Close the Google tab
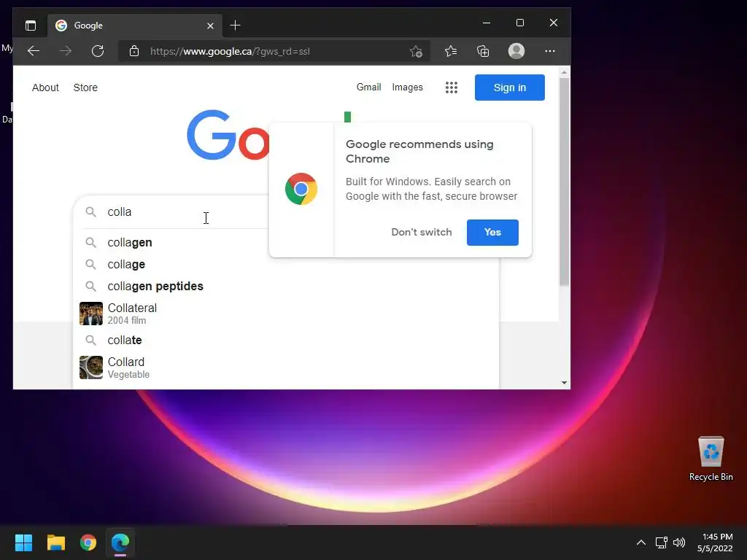 coord(210,26)
